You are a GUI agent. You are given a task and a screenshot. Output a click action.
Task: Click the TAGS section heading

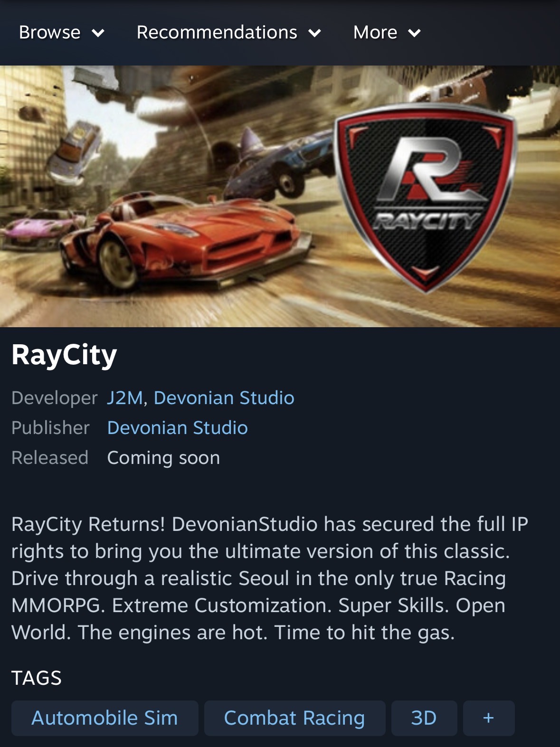(x=37, y=678)
